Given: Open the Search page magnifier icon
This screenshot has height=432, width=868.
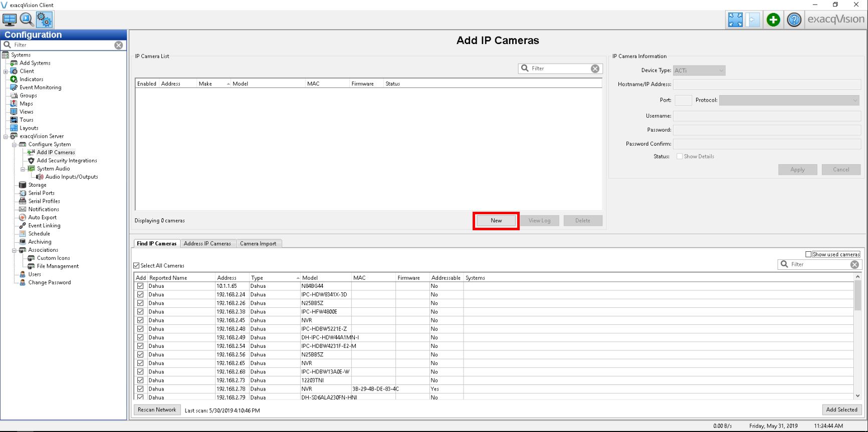Looking at the screenshot, I should 27,20.
